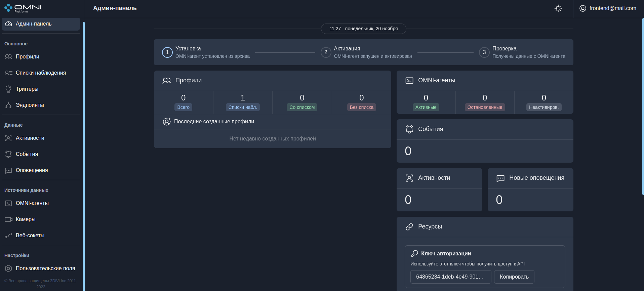
Task: Click the Пользовательские поля hexagon icon
Action: 8,268
